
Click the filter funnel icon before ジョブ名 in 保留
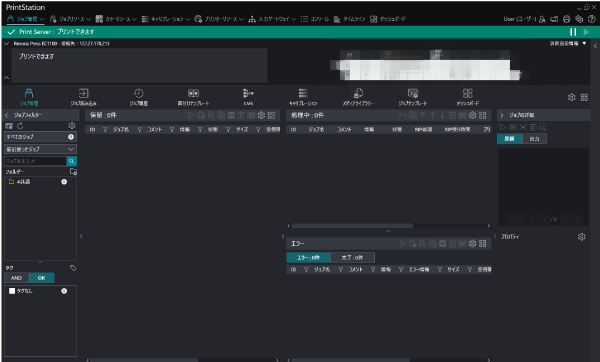pos(105,130)
